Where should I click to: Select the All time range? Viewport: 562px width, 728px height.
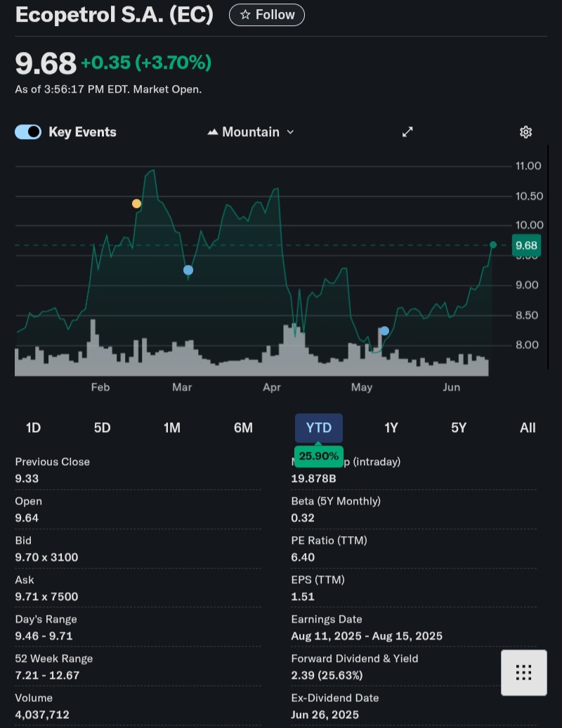coord(528,428)
